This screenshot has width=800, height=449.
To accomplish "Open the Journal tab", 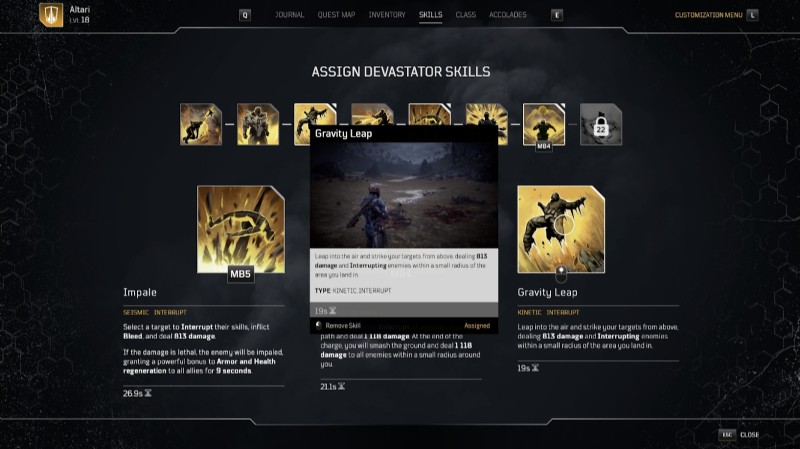I will click(289, 15).
